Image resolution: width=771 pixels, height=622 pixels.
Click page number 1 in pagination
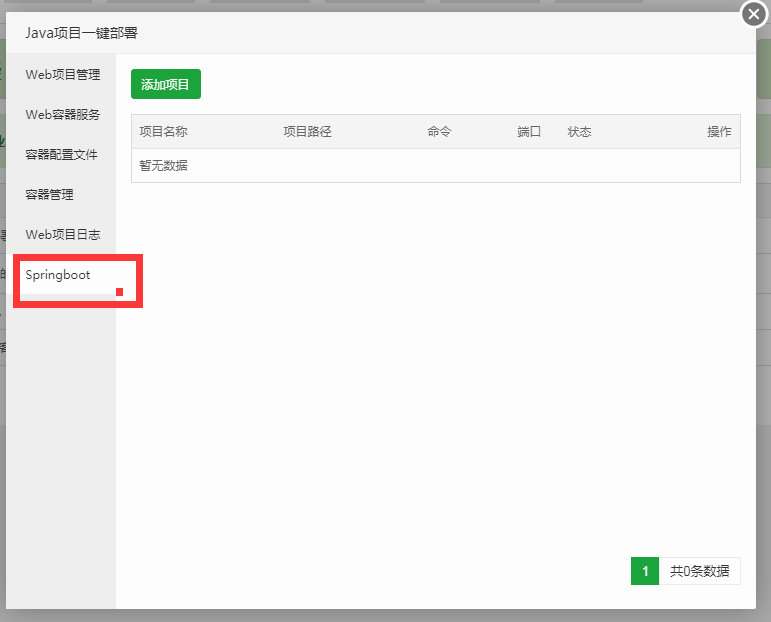click(x=645, y=571)
